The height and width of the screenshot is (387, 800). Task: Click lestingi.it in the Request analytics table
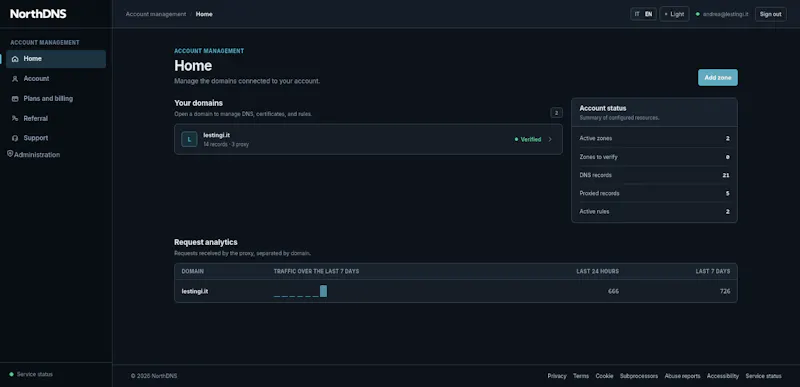(194, 291)
